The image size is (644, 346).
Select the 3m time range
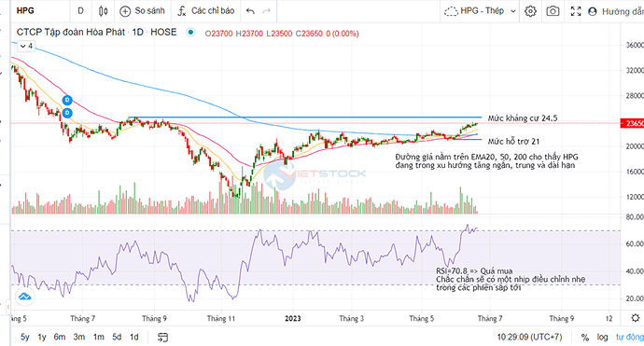79,337
